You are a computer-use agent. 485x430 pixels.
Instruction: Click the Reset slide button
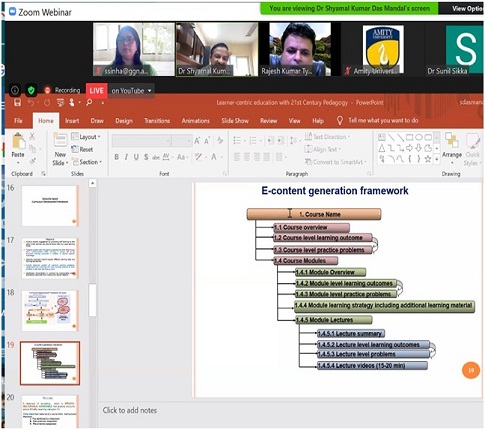pos(82,149)
